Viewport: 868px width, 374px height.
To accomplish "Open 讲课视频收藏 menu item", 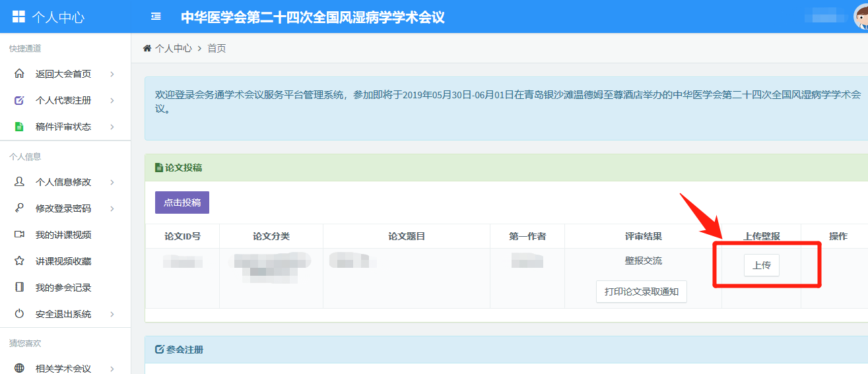I will (x=63, y=261).
